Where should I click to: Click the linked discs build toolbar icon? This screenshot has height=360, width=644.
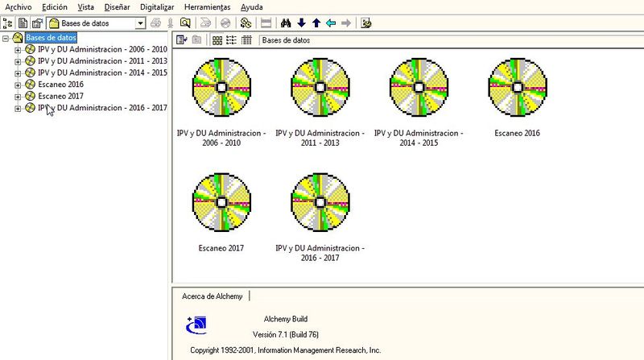pos(246,23)
